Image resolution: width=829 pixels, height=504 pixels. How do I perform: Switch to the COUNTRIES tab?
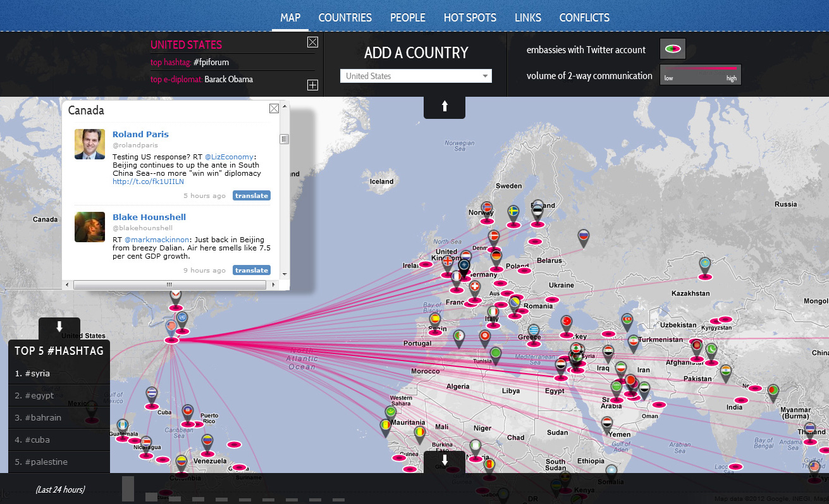click(x=345, y=18)
